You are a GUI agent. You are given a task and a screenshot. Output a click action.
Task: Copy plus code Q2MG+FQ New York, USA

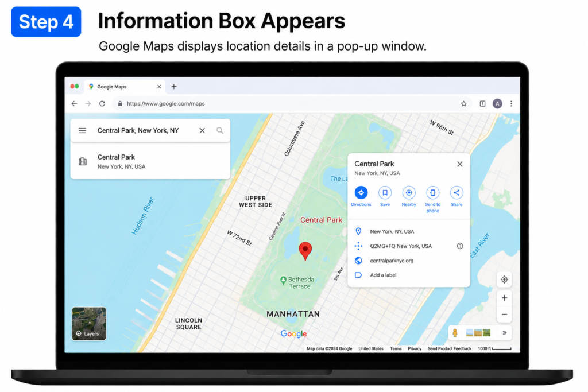coord(401,246)
